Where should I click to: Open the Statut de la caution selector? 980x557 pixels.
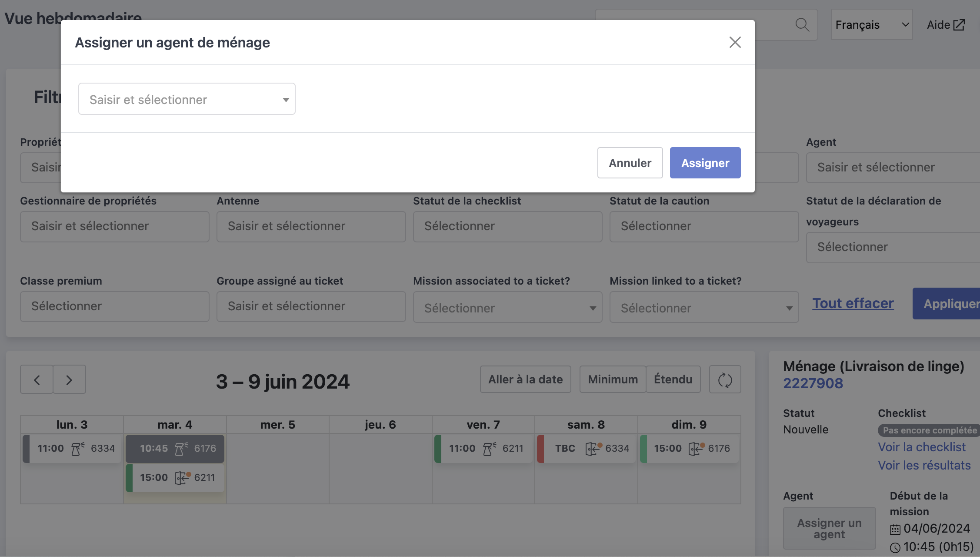click(x=704, y=226)
